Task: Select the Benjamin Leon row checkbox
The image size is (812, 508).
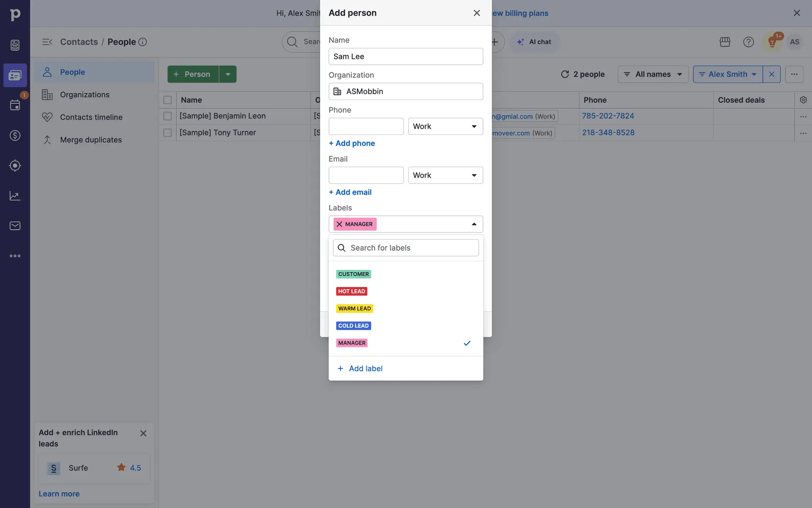Action: (x=167, y=116)
